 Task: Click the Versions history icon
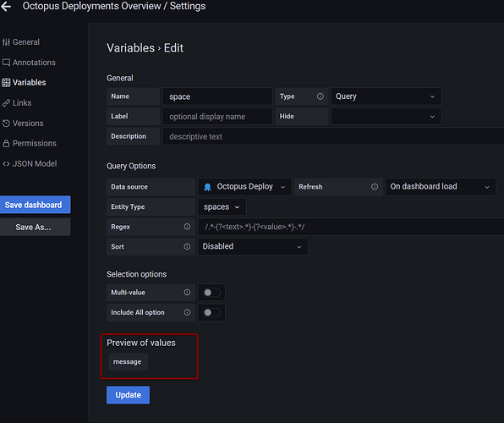[6, 124]
